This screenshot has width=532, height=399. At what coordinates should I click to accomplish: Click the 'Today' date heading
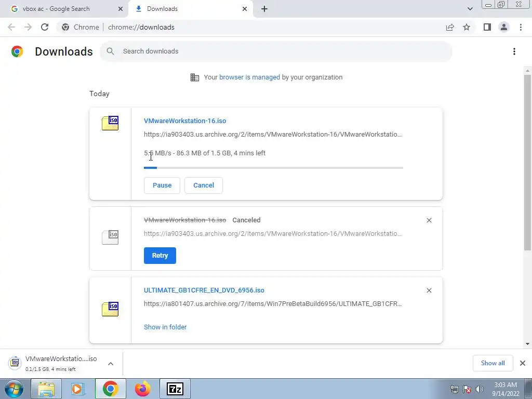point(99,94)
